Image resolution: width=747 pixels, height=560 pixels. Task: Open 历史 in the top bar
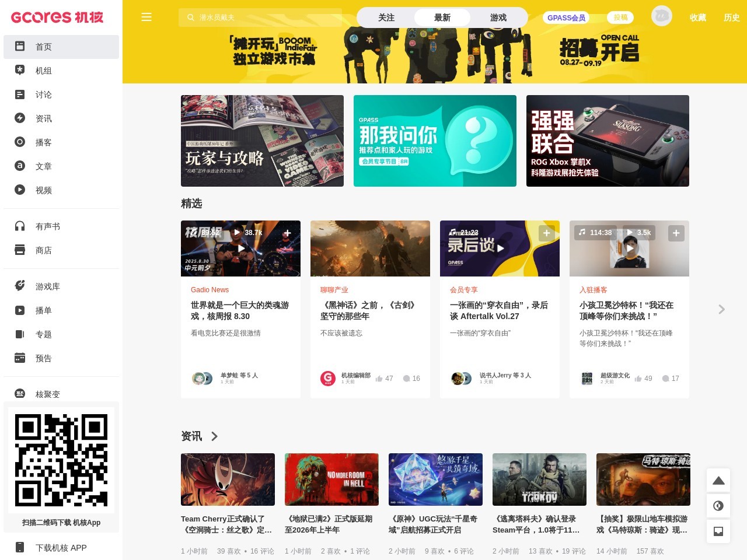732,17
